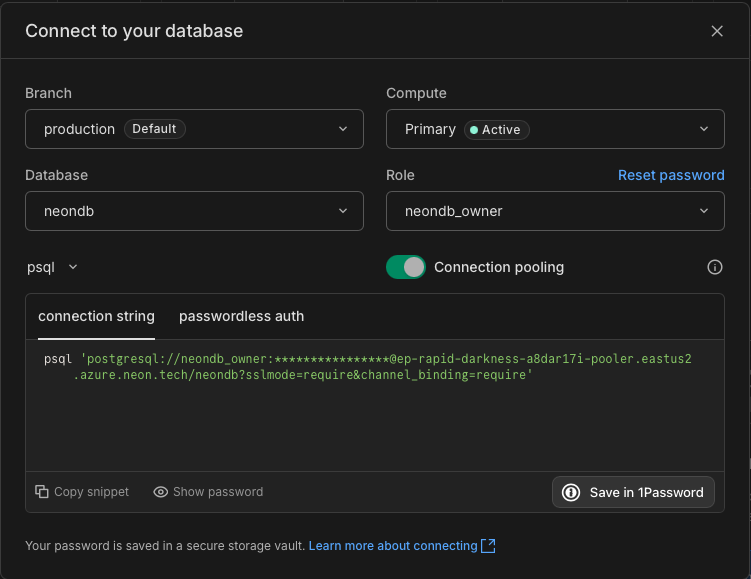Click the chevron arrow in Role field
The height and width of the screenshot is (579, 751).
[x=704, y=211]
